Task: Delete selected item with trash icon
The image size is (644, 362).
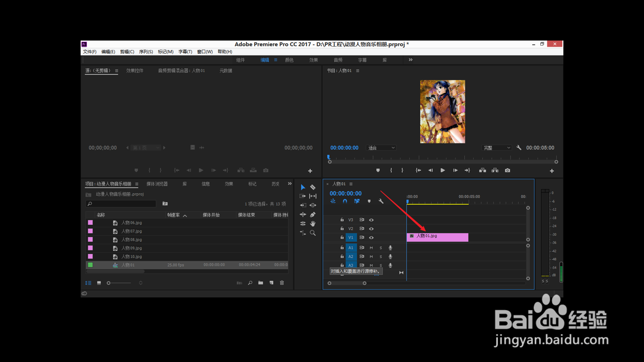Action: pyautogui.click(x=282, y=283)
